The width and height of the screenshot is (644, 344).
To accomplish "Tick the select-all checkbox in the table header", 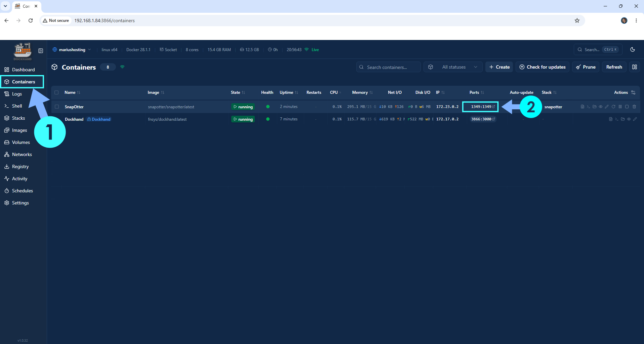I will tap(56, 92).
